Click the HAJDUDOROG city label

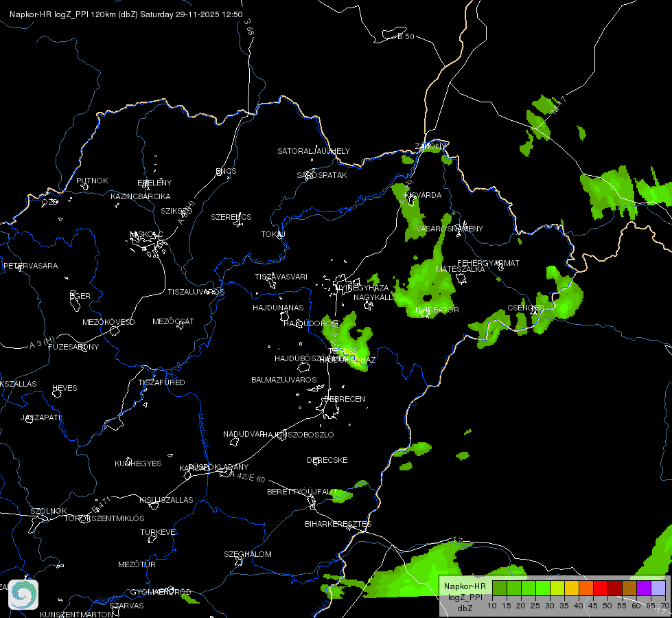pos(311,323)
